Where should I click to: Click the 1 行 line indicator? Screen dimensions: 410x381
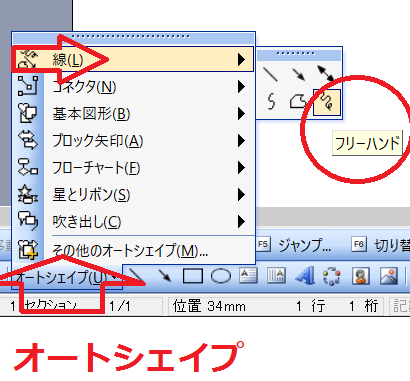[x=311, y=306]
